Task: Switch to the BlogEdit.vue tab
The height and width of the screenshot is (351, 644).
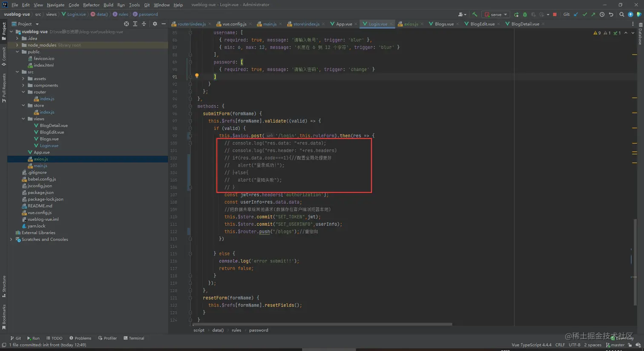Action: [482, 24]
